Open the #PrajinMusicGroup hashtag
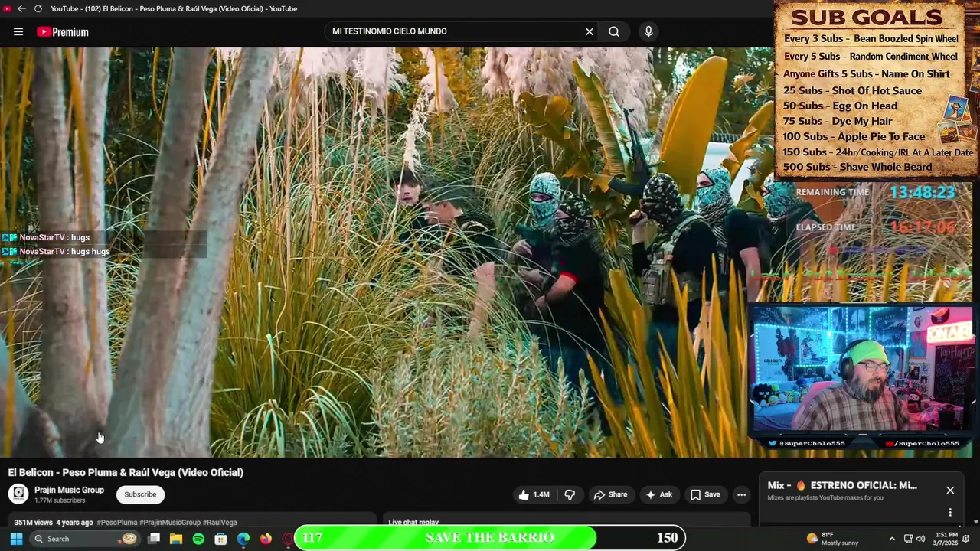The width and height of the screenshot is (980, 551). tap(170, 523)
